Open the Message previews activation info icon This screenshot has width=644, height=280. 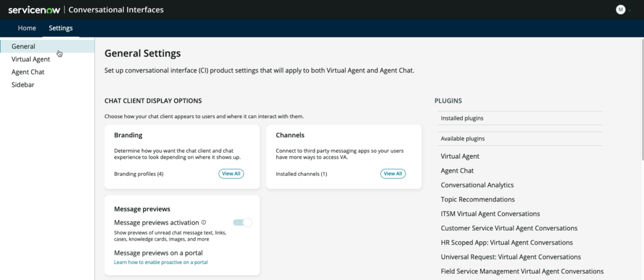tap(204, 222)
